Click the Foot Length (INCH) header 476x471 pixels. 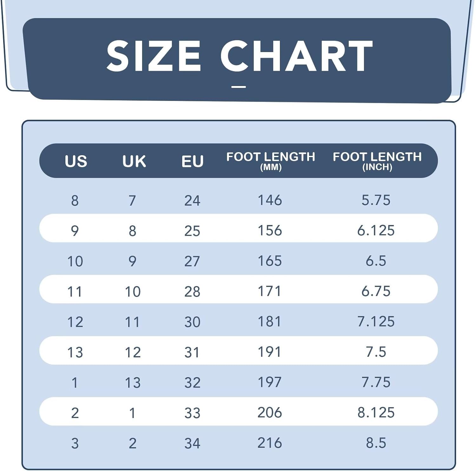point(377,161)
